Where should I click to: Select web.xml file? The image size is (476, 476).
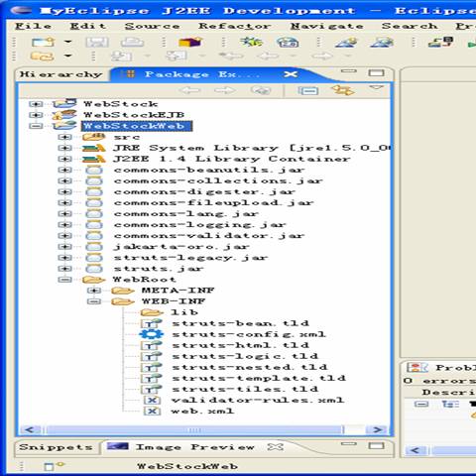(x=202, y=411)
